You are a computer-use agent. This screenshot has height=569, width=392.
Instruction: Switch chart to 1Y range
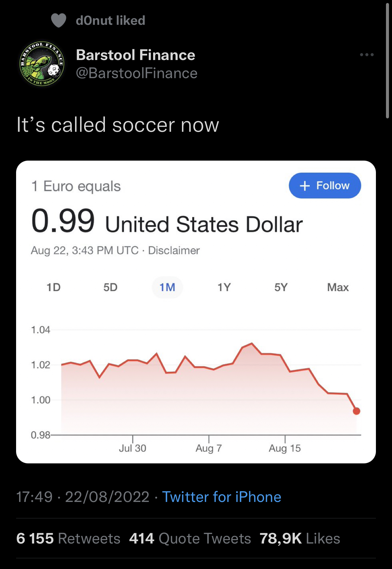[x=224, y=287]
